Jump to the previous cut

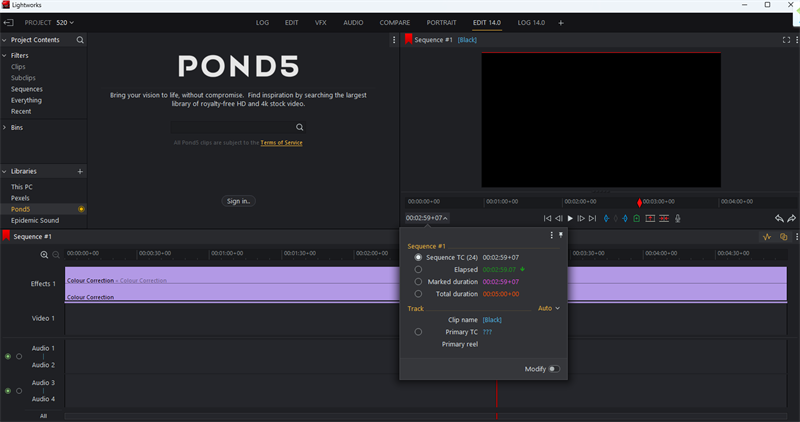point(547,218)
